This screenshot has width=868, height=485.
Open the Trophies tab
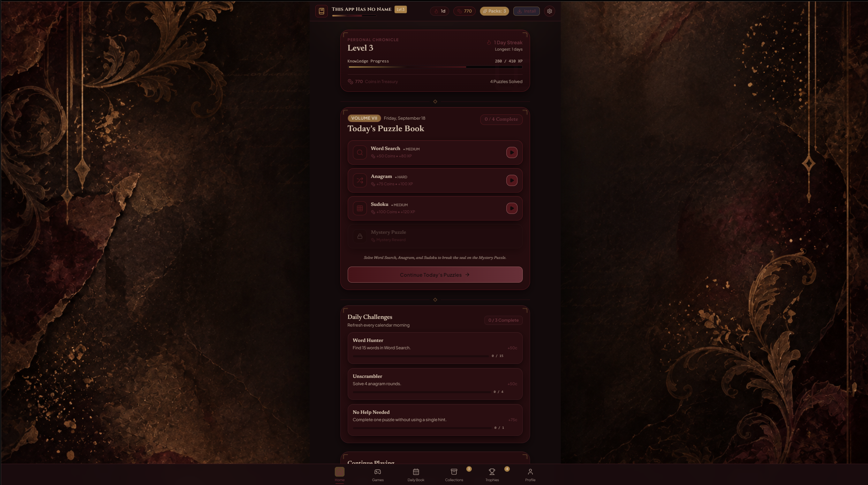click(492, 475)
